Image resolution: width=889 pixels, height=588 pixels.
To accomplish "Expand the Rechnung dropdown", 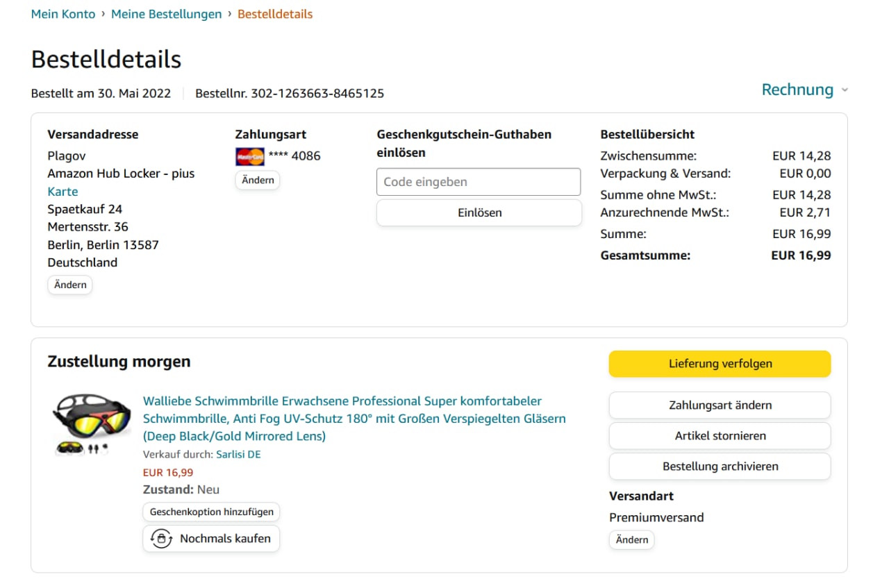I will [804, 90].
